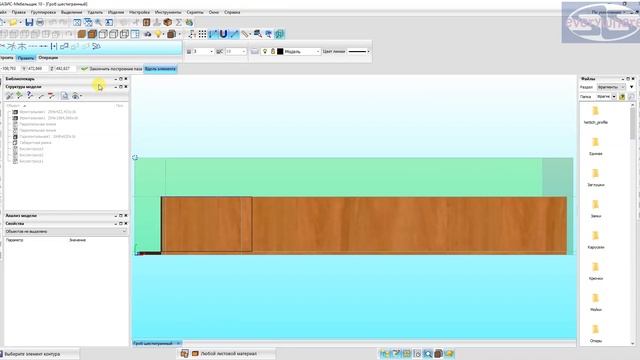Open the Замки folder in Файлы panel
This screenshot has height=360, width=640.
click(596, 208)
